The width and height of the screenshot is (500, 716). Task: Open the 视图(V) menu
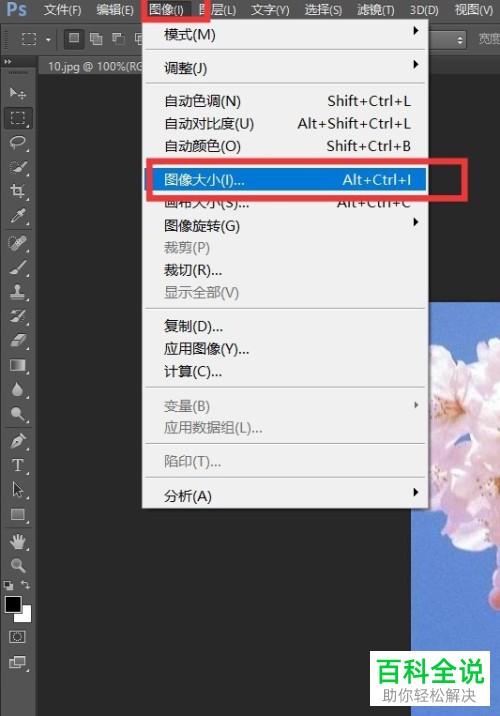tap(474, 10)
